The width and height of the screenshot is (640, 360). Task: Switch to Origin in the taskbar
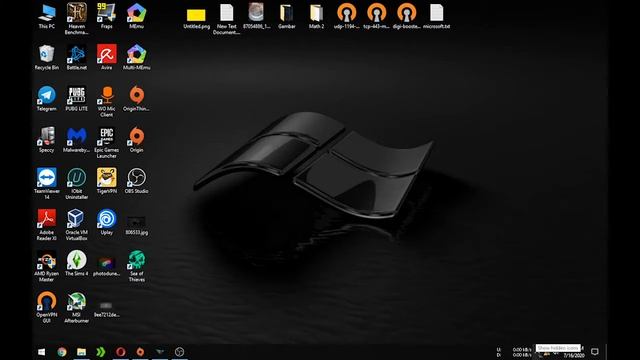140,352
